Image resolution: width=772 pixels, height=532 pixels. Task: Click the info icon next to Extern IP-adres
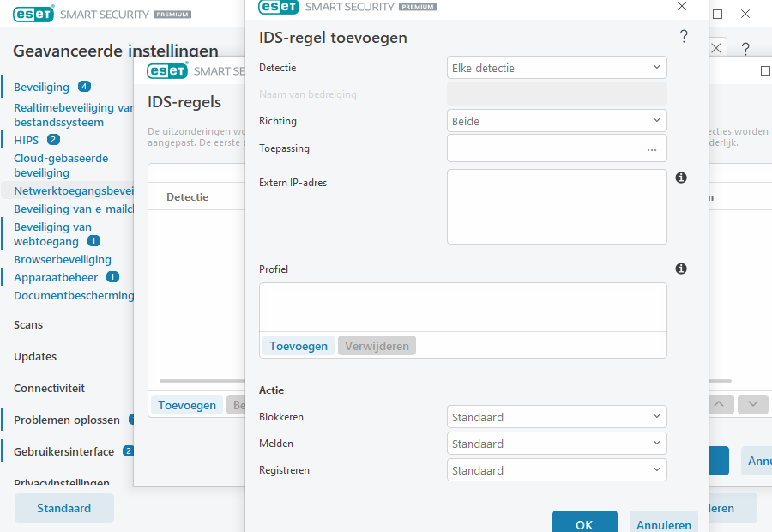(680, 178)
